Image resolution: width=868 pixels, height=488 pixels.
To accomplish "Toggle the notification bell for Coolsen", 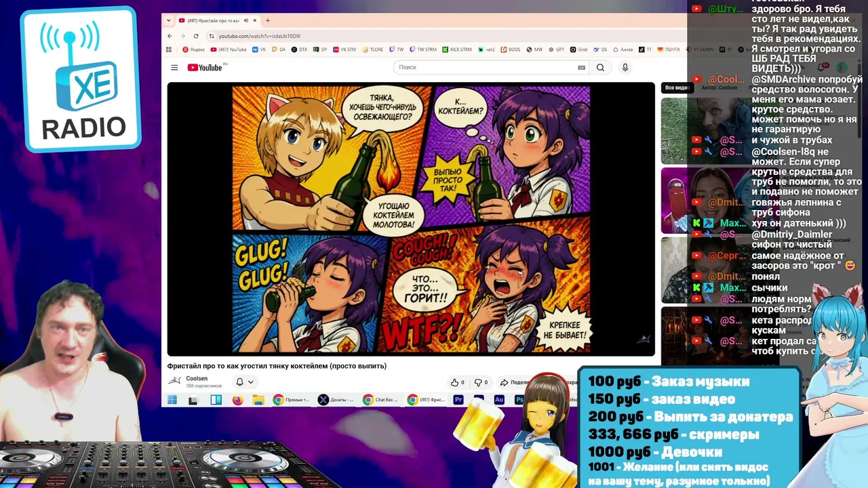I will (x=239, y=382).
